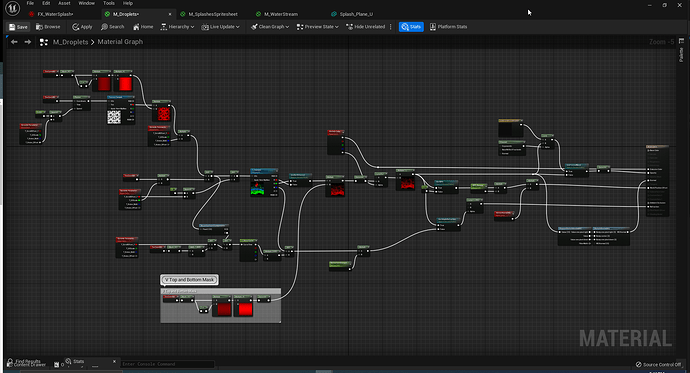
Task: Select the V Top and Bottom Mask comment bubble
Action: pyautogui.click(x=189, y=280)
